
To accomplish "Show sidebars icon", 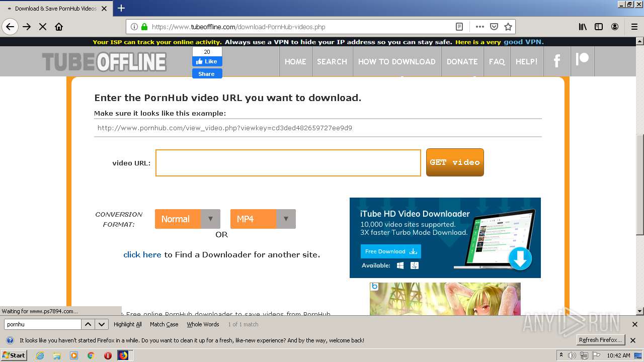I will [x=599, y=27].
